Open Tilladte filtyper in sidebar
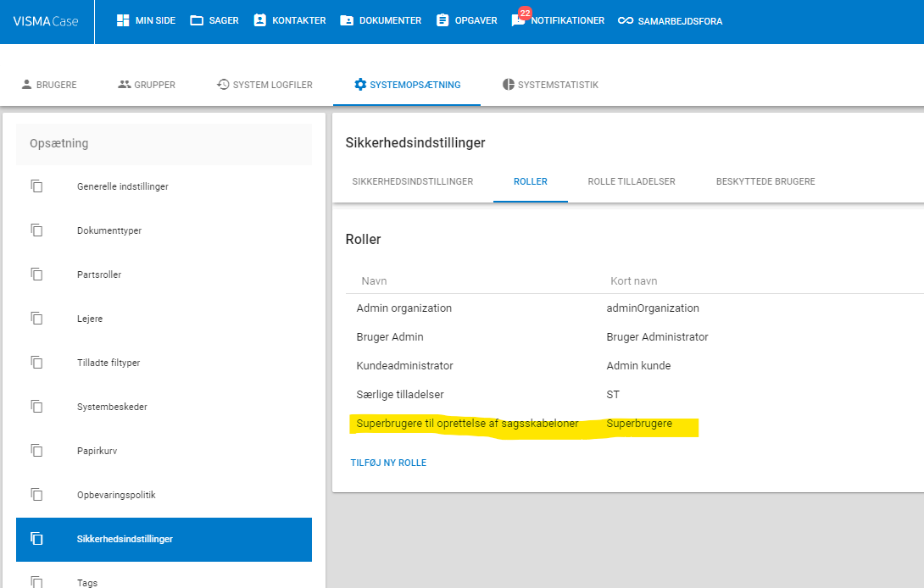The image size is (924, 588). [x=164, y=363]
